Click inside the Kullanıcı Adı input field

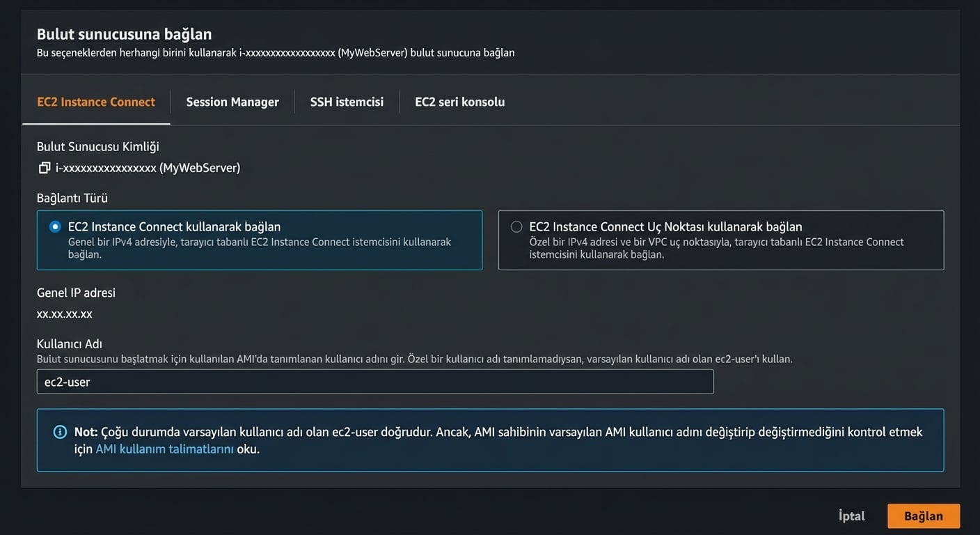click(376, 381)
